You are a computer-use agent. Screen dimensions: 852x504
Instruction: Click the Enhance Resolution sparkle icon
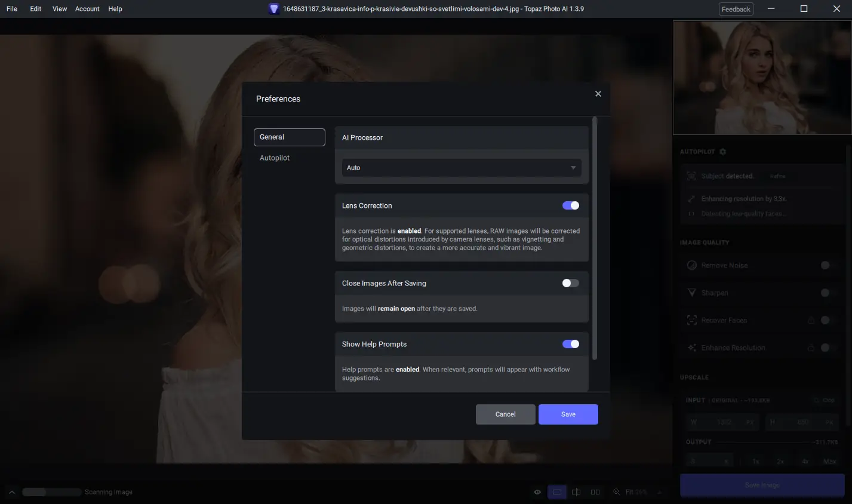click(x=692, y=348)
